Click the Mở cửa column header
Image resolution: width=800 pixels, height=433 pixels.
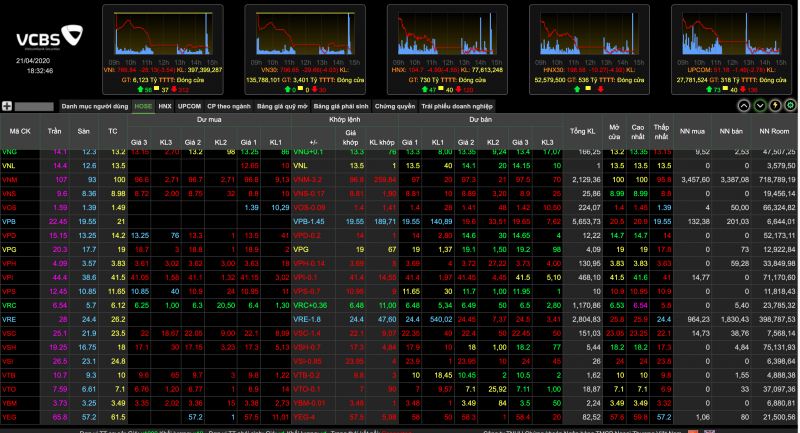point(614,132)
